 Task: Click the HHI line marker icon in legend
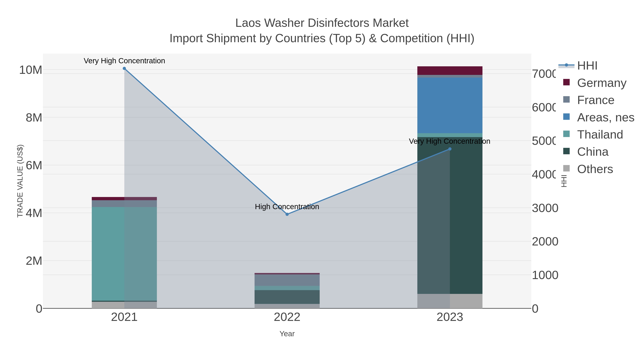point(566,65)
